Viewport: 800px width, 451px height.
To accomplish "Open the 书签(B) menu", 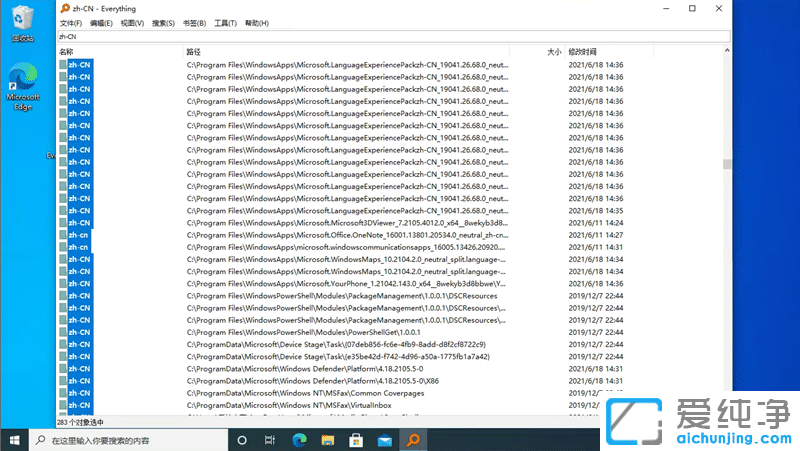I will pos(194,23).
